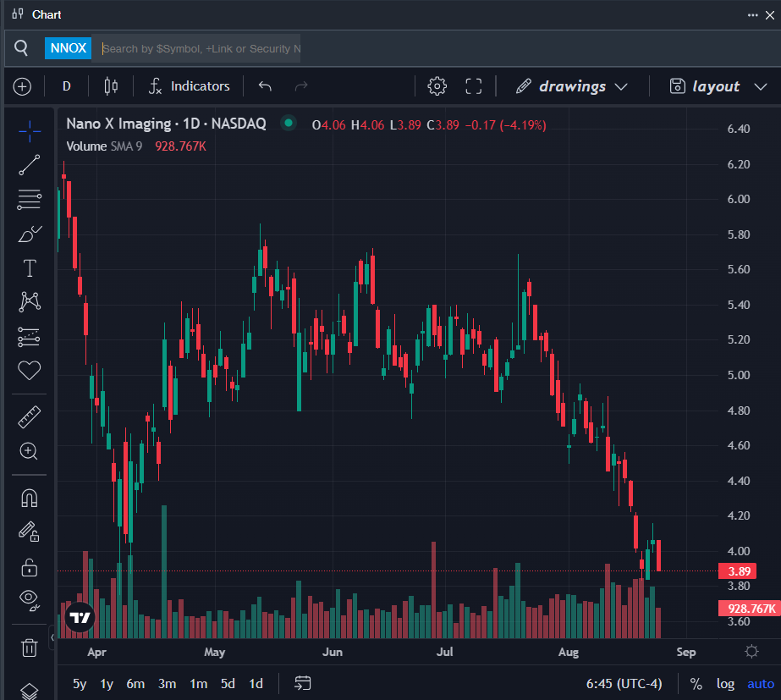Toggle auto scale mode
781x700 pixels.
click(x=761, y=684)
